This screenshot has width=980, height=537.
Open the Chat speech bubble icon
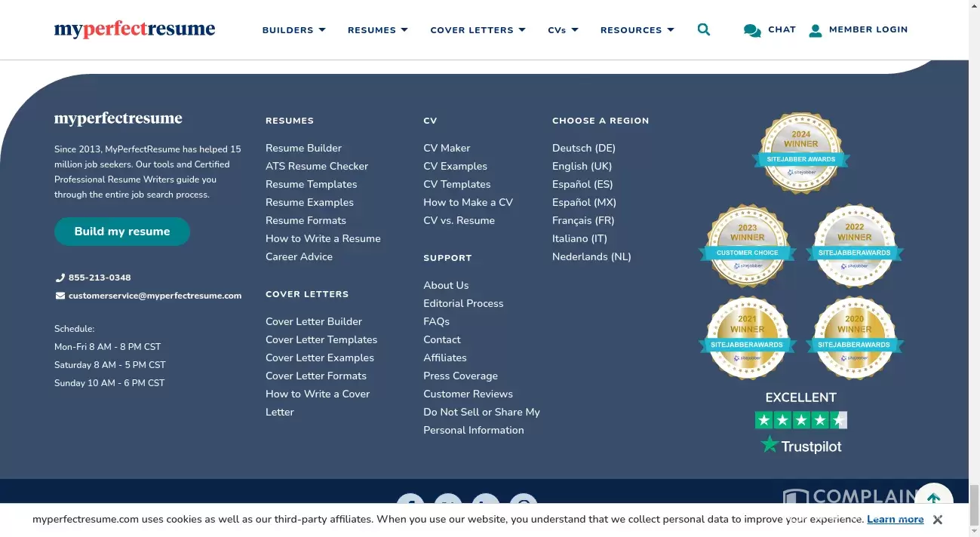click(751, 31)
